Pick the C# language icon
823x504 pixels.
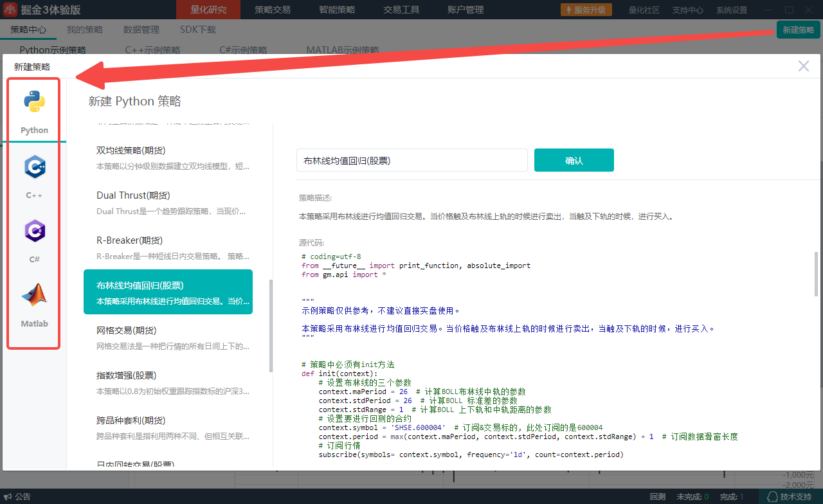pos(34,231)
